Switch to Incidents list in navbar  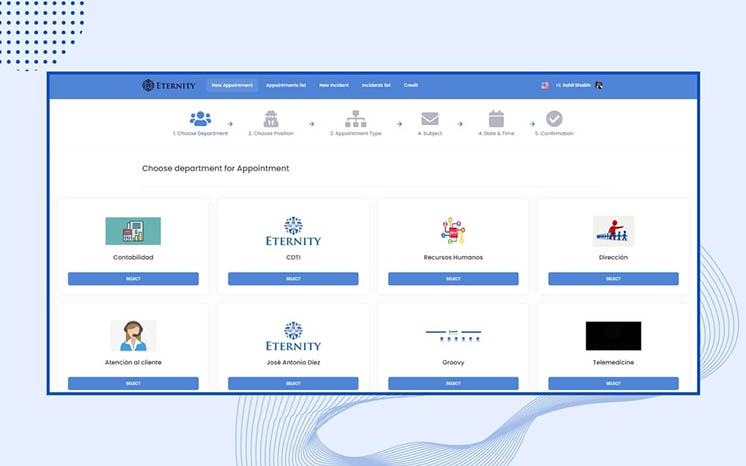pos(376,85)
